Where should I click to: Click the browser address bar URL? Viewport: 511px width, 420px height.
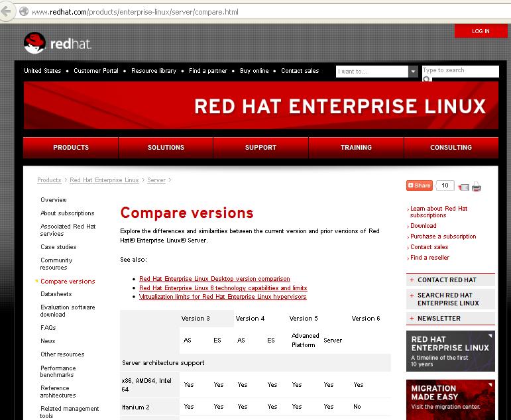pos(135,12)
